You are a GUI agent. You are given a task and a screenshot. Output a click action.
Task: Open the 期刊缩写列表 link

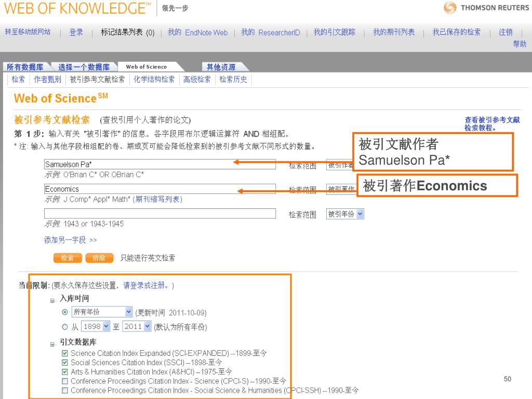click(157, 199)
